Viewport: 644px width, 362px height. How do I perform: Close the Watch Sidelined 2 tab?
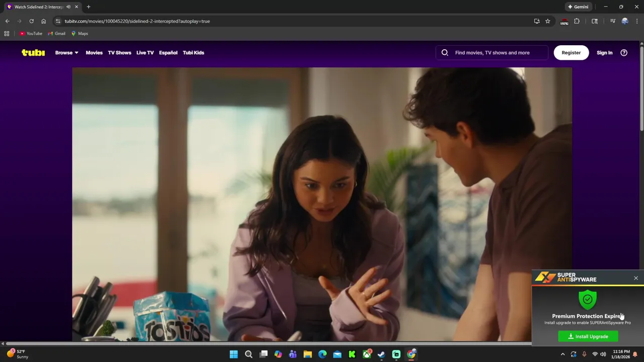tap(76, 7)
